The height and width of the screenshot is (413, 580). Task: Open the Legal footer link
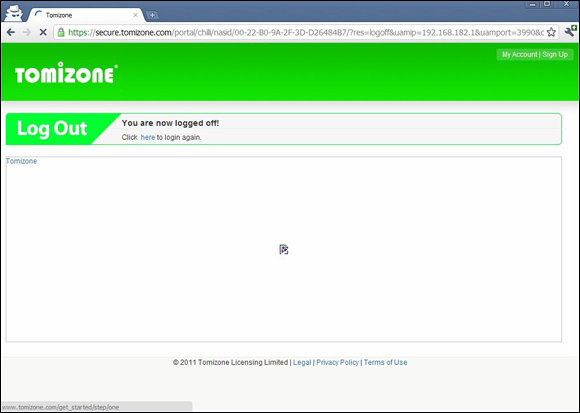(302, 362)
